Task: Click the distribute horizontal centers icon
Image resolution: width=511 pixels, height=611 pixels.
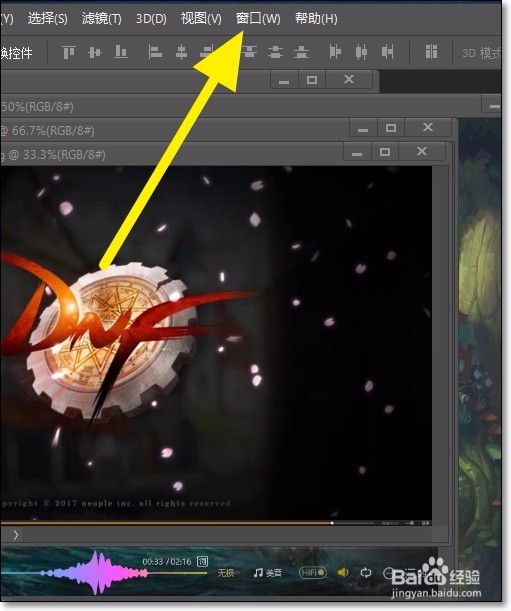Action: coord(361,52)
